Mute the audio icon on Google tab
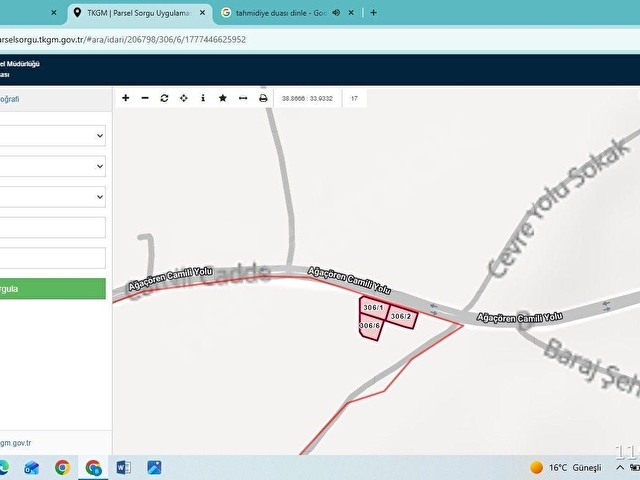The image size is (640, 480). 336,13
